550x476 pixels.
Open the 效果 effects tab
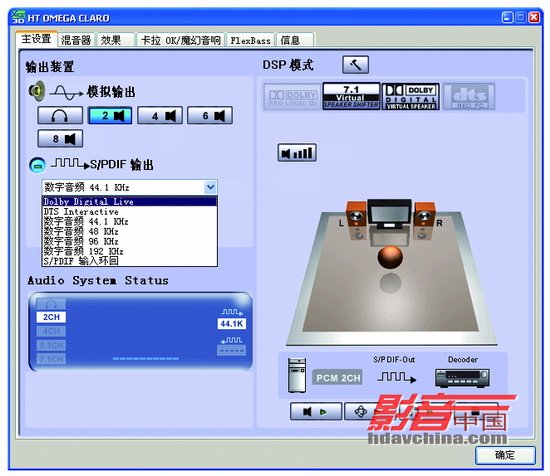pyautogui.click(x=112, y=40)
